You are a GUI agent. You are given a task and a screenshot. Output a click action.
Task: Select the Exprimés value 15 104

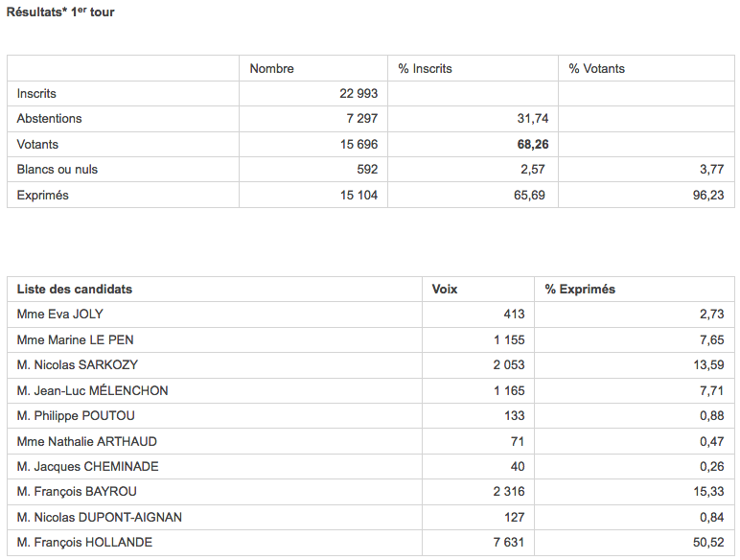(358, 195)
